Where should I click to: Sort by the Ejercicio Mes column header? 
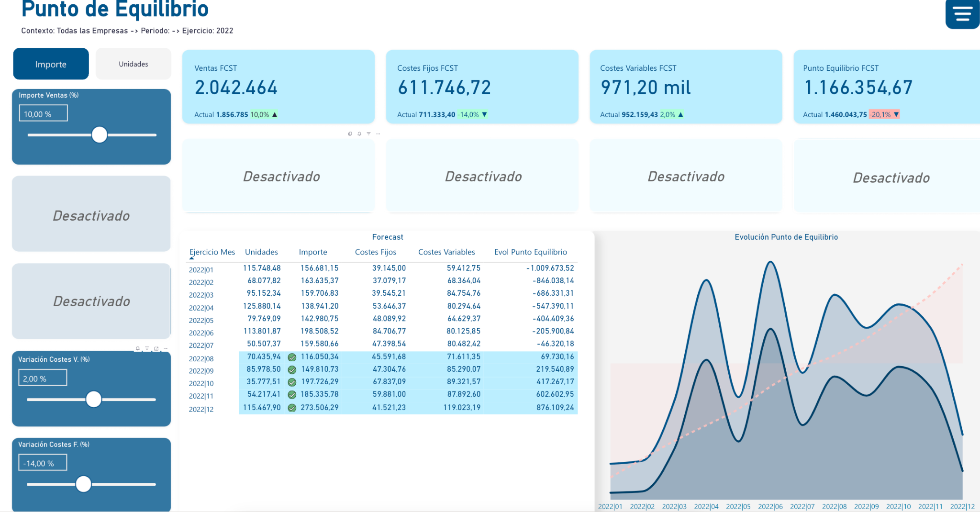(212, 252)
